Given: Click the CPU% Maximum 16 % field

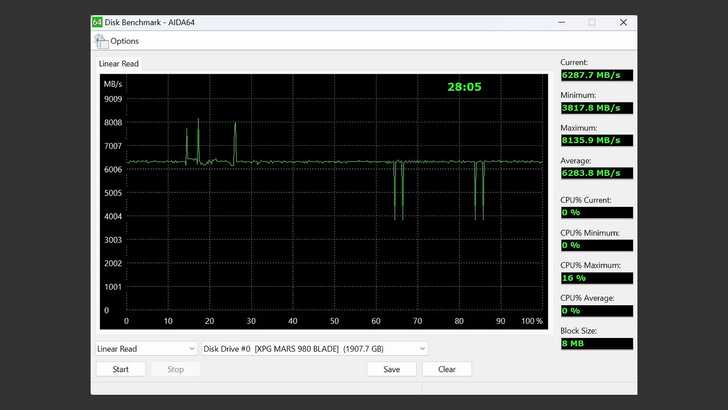Looking at the screenshot, I should point(596,278).
